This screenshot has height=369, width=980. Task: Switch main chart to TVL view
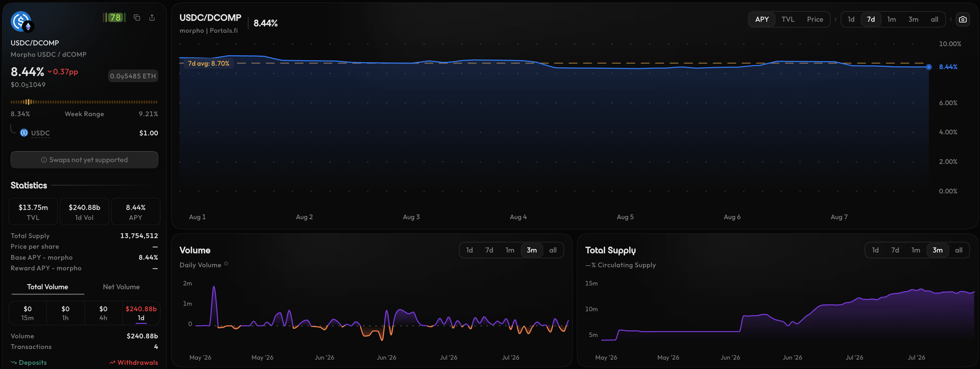click(788, 20)
